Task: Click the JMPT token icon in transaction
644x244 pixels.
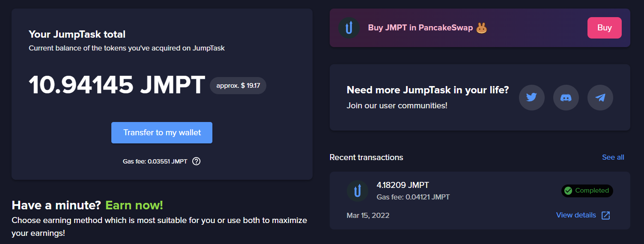Action: [x=357, y=191]
